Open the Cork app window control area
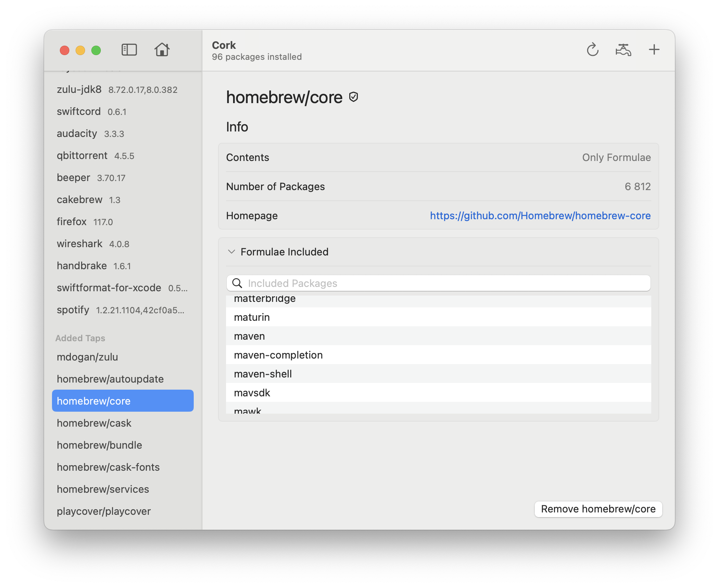719x588 pixels. 80,50
